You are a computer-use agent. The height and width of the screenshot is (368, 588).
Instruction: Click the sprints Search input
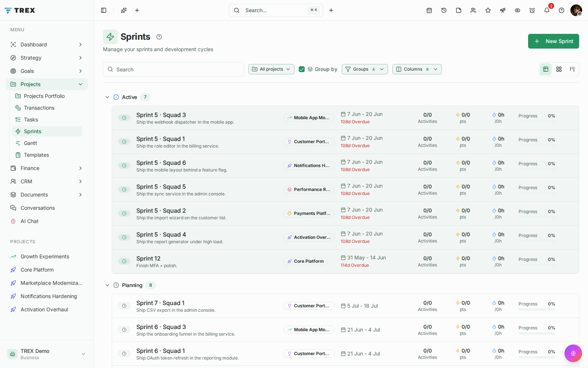point(173,69)
